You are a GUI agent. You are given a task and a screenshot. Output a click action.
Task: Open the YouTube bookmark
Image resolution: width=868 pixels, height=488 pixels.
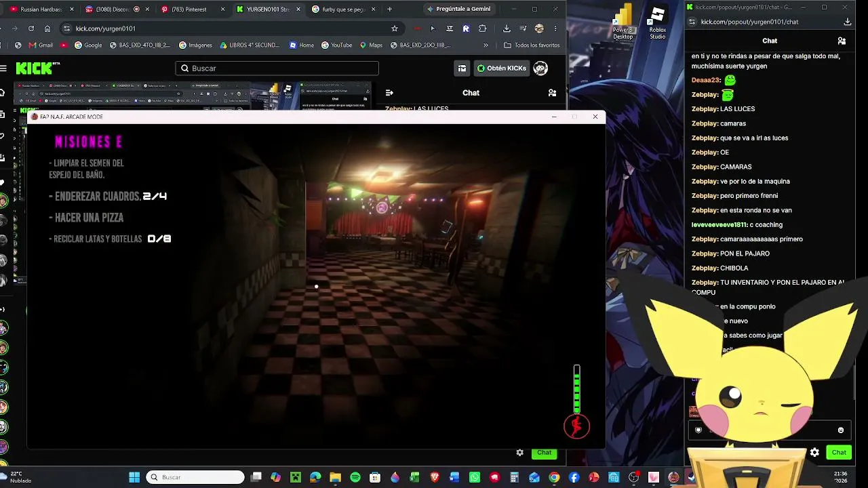tap(336, 45)
